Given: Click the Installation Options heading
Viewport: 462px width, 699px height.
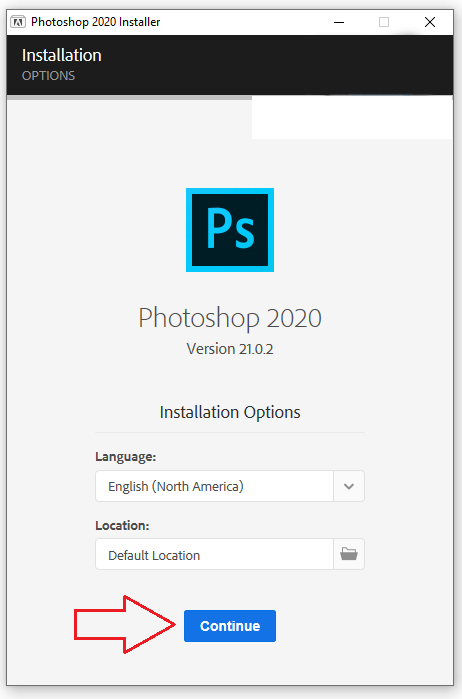Looking at the screenshot, I should click(230, 412).
